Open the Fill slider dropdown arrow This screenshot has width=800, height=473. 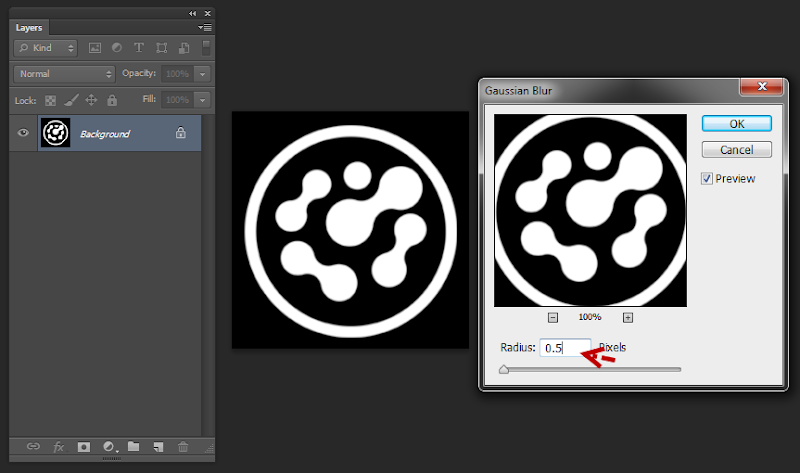(203, 100)
